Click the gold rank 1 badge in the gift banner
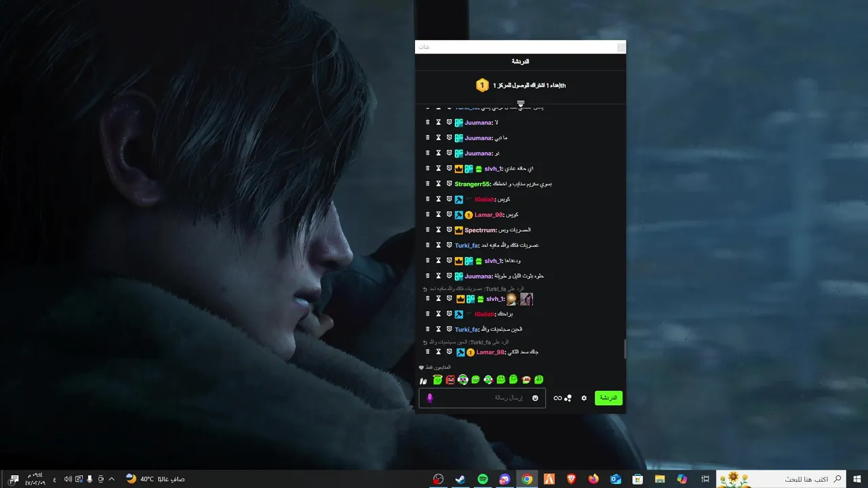Screen dimensions: 868x488 pyautogui.click(x=481, y=85)
